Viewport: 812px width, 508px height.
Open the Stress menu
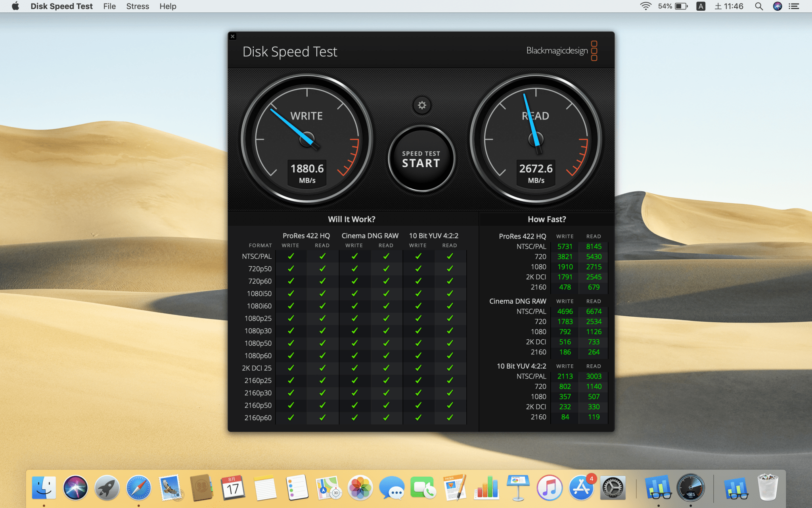(x=138, y=6)
